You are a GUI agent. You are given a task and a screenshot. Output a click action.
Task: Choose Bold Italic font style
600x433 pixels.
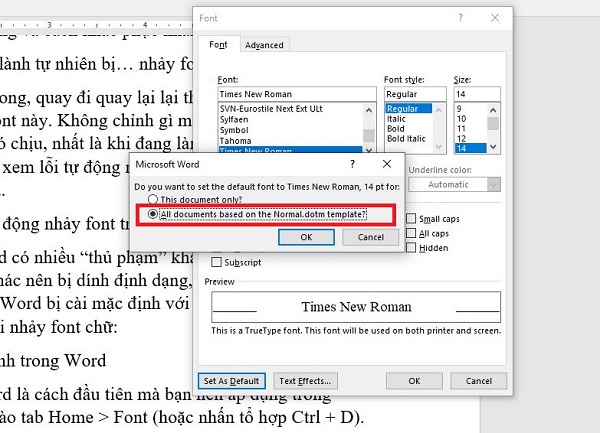click(x=409, y=138)
